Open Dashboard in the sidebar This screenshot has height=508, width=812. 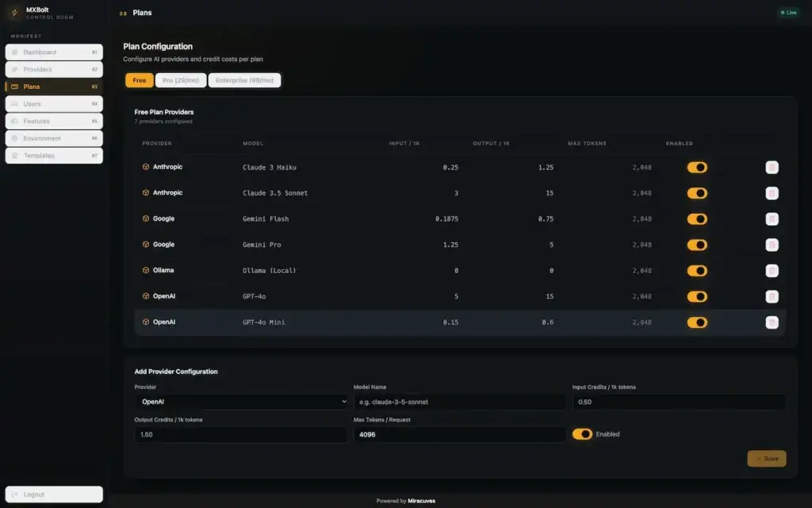pos(54,52)
